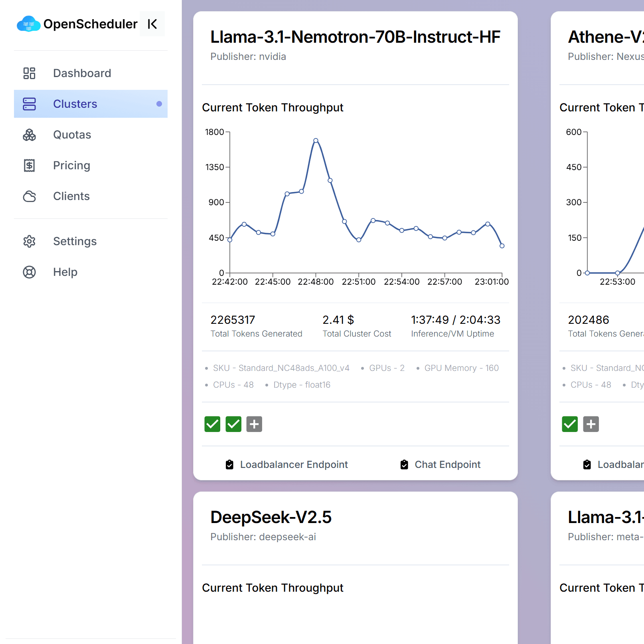The image size is (644, 644).
Task: Add replica with plus button on Nemotron card
Action: [x=254, y=424]
